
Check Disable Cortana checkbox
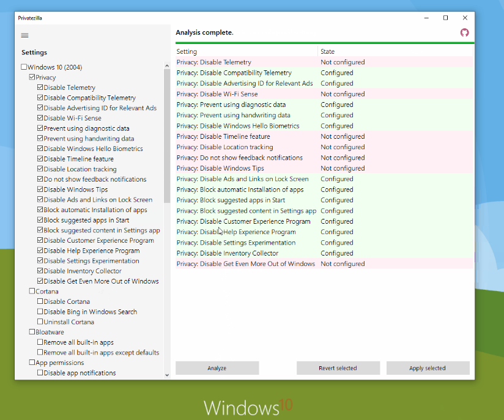40,301
